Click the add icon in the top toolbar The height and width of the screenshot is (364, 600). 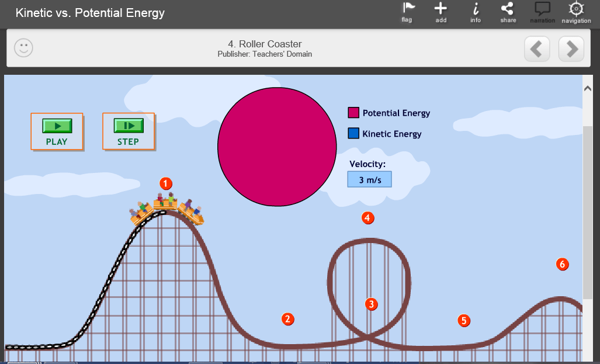(x=440, y=9)
